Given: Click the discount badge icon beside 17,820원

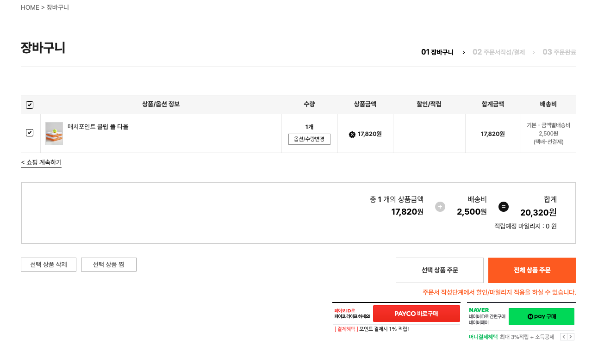Looking at the screenshot, I should [x=352, y=135].
